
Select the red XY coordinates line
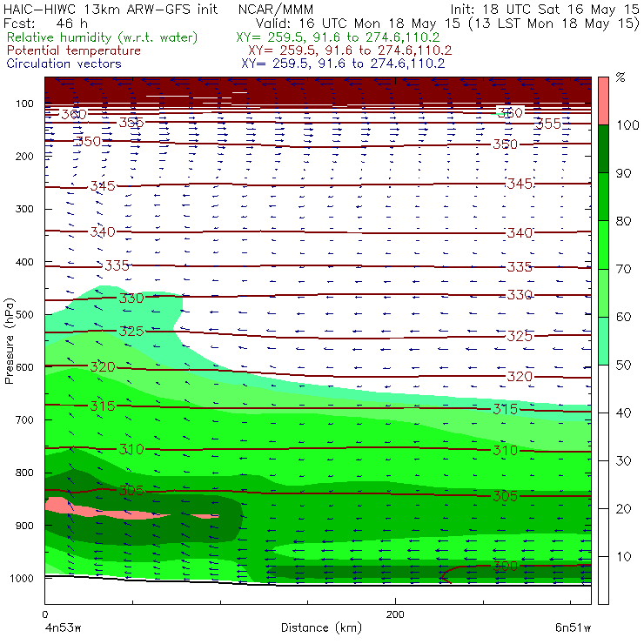pyautogui.click(x=350, y=50)
